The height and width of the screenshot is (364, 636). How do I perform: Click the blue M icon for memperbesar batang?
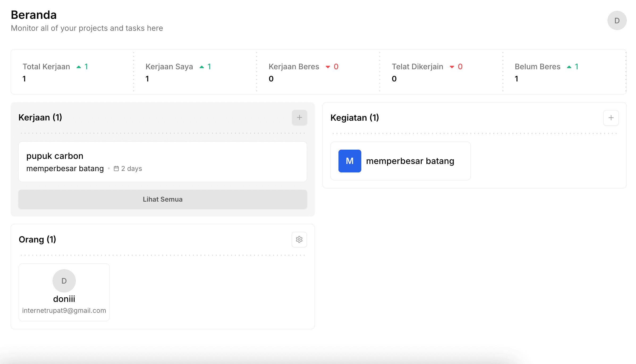(x=349, y=161)
